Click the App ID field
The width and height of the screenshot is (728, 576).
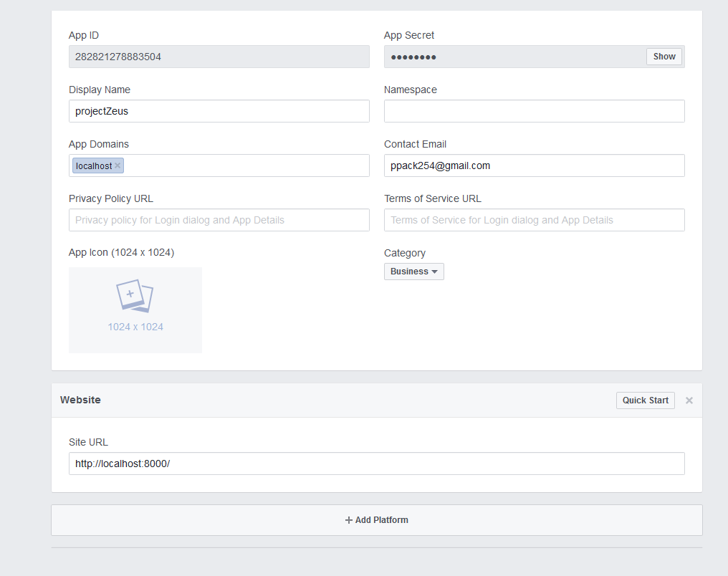[x=219, y=57]
